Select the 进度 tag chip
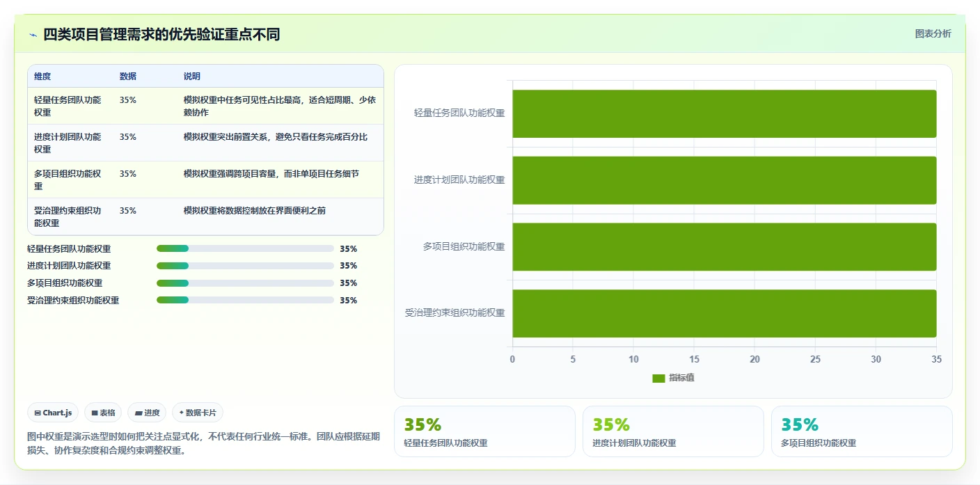This screenshot has height=485, width=980. [148, 413]
